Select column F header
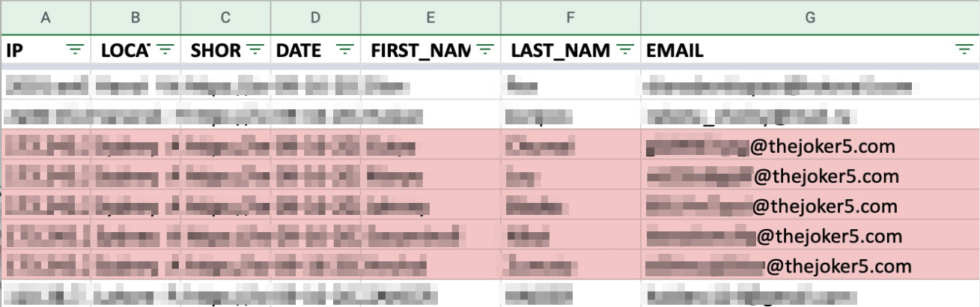980x307 pixels. click(x=570, y=16)
